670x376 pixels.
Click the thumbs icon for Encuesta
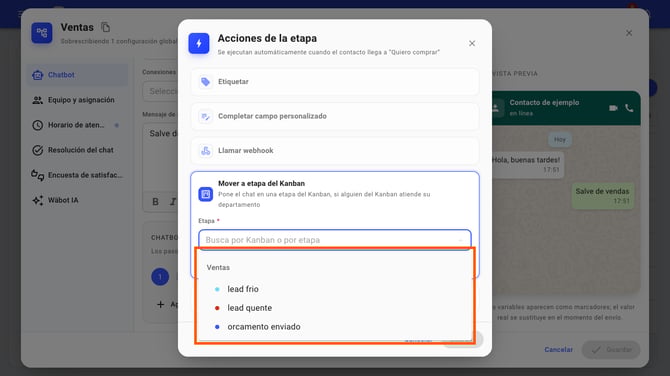click(38, 175)
